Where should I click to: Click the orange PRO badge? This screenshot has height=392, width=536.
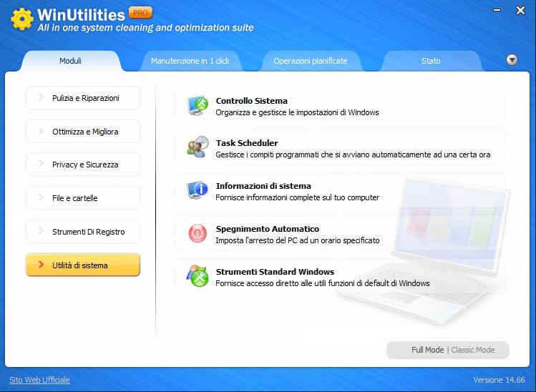[140, 13]
